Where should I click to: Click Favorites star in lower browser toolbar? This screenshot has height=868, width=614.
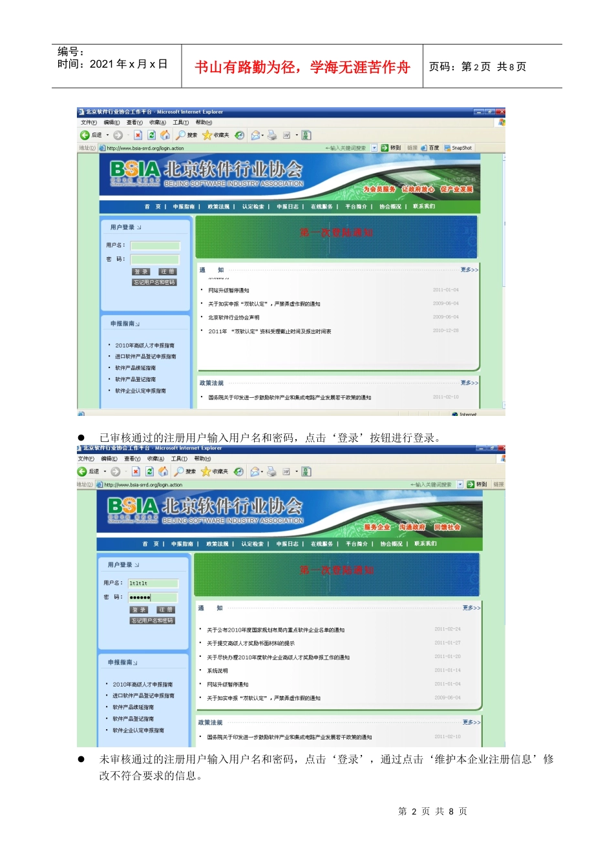point(206,471)
